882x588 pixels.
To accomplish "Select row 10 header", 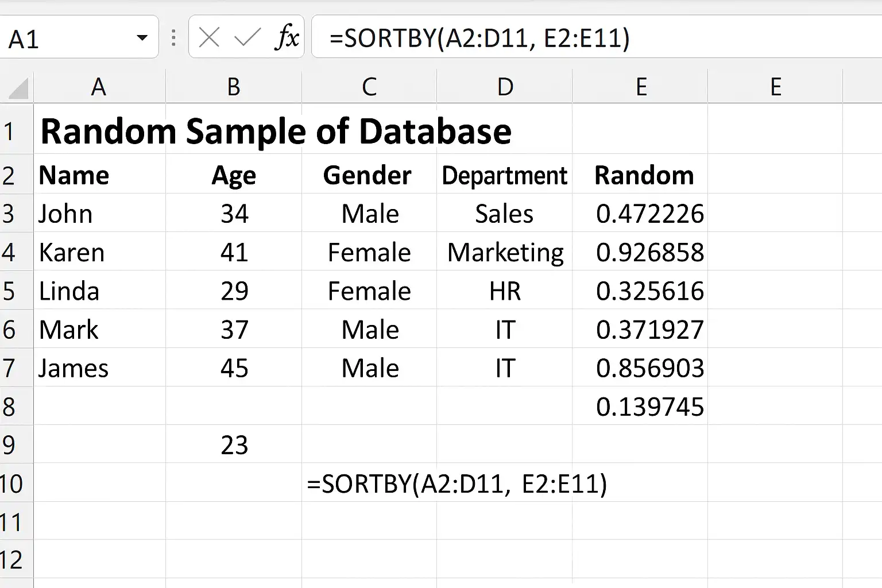I will (x=16, y=483).
